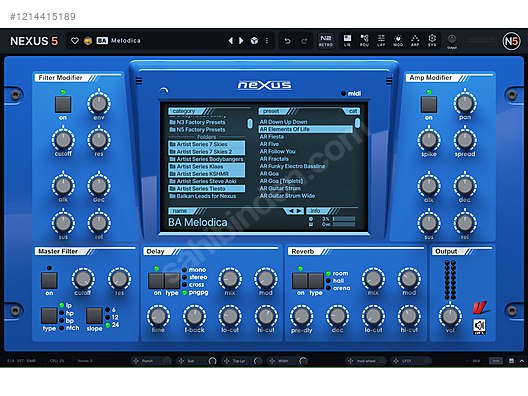The image size is (528, 396).
Task: Click the cat button above the preset list
Action: pos(352,111)
